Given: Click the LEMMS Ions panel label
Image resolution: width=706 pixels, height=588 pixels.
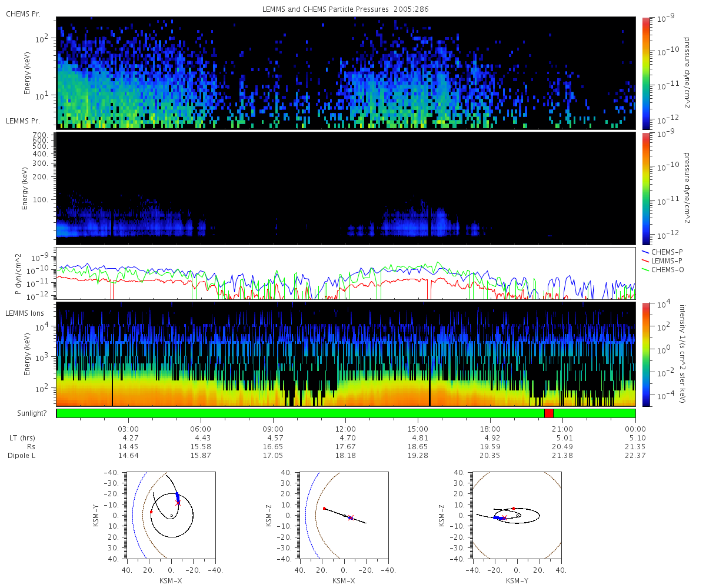Looking at the screenshot, I should tap(25, 314).
